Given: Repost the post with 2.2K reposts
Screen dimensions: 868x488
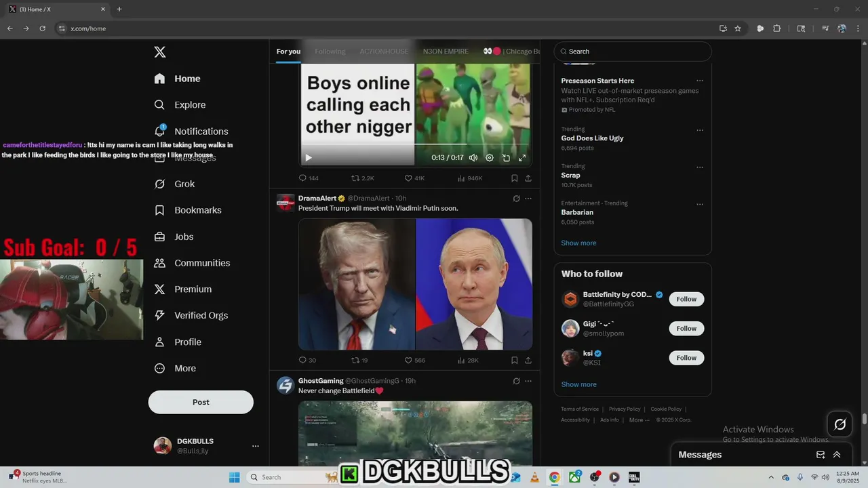Looking at the screenshot, I should coord(363,178).
